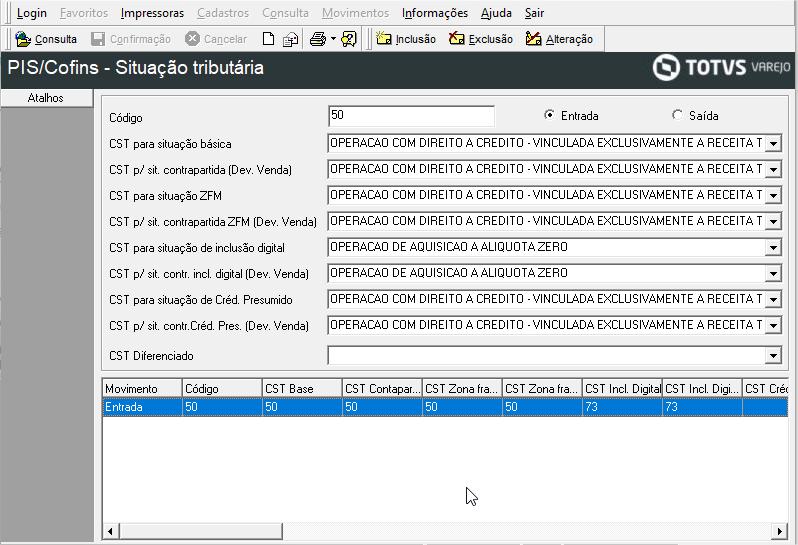The width and height of the screenshot is (798, 545).
Task: Select the Saída radio button
Action: [x=677, y=115]
